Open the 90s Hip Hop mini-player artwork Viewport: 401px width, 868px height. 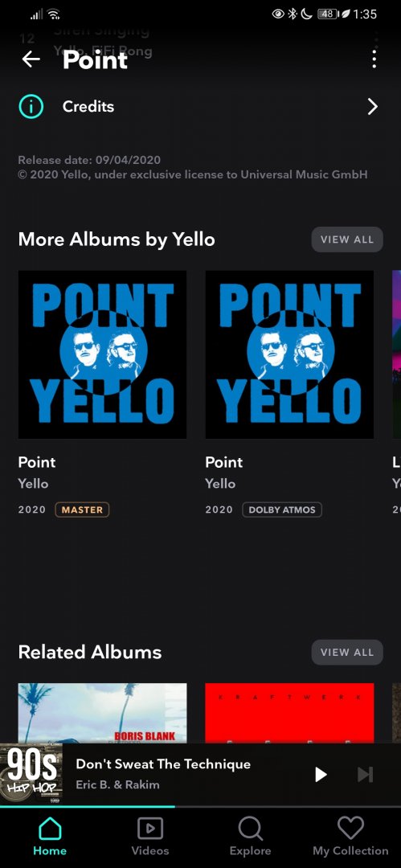(31, 774)
